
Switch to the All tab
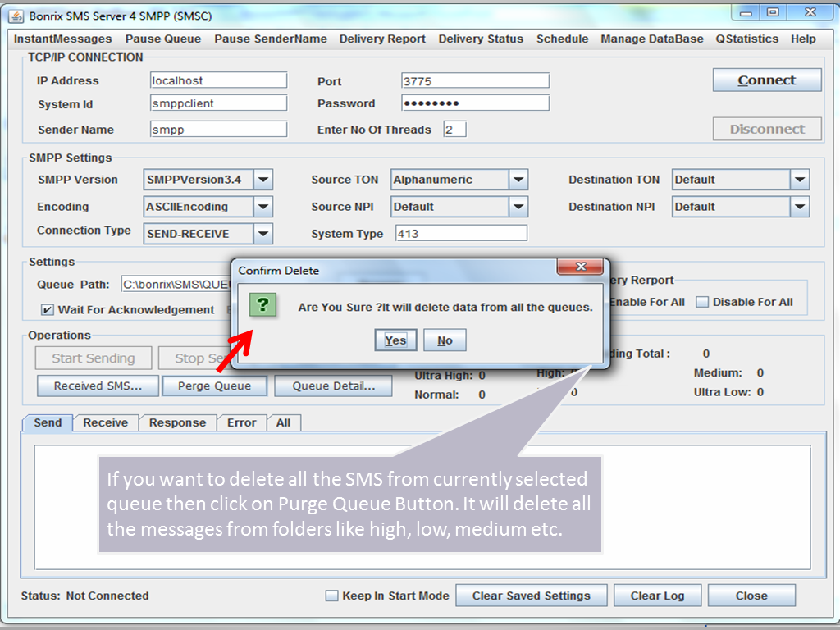(283, 422)
